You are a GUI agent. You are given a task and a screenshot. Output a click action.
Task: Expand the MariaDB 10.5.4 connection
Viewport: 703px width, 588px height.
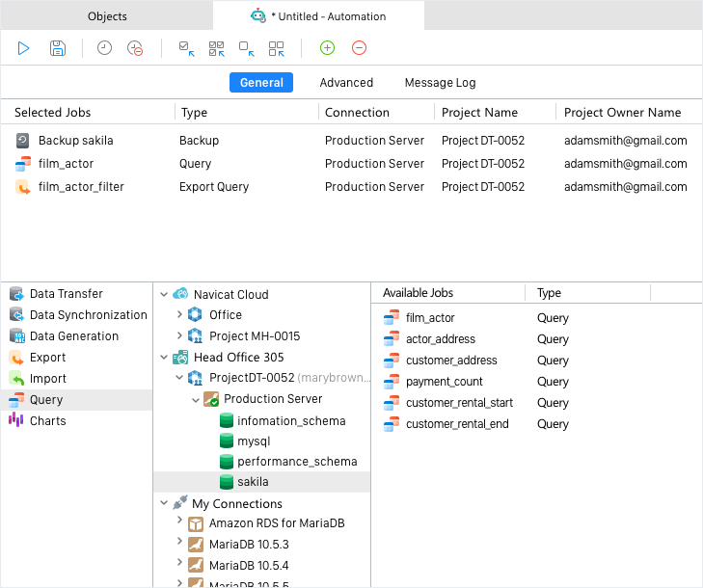(179, 562)
